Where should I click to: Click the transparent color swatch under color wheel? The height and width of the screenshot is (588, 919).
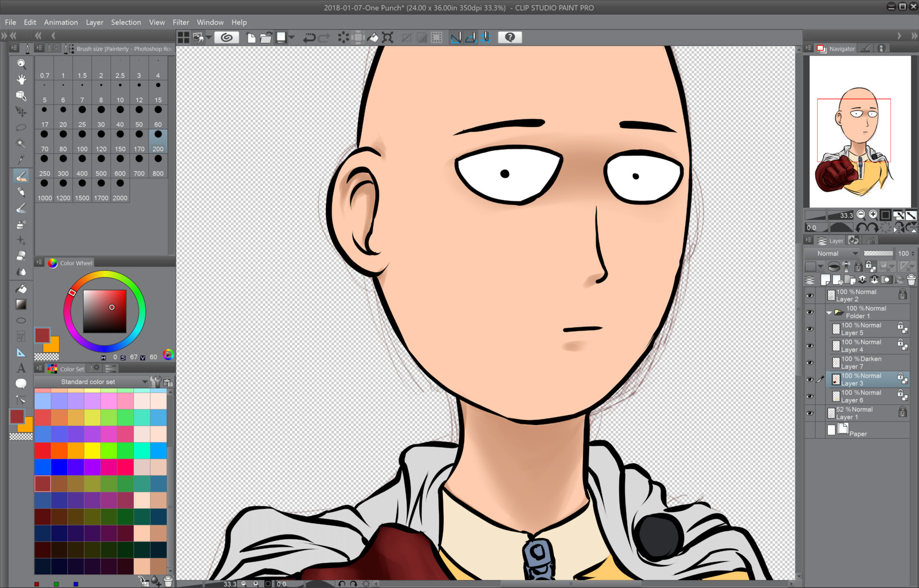point(47,357)
